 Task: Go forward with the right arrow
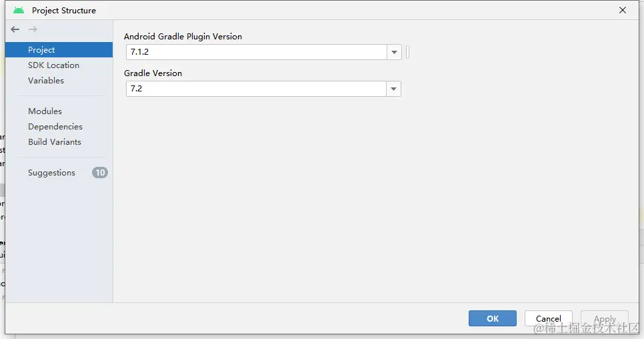33,29
